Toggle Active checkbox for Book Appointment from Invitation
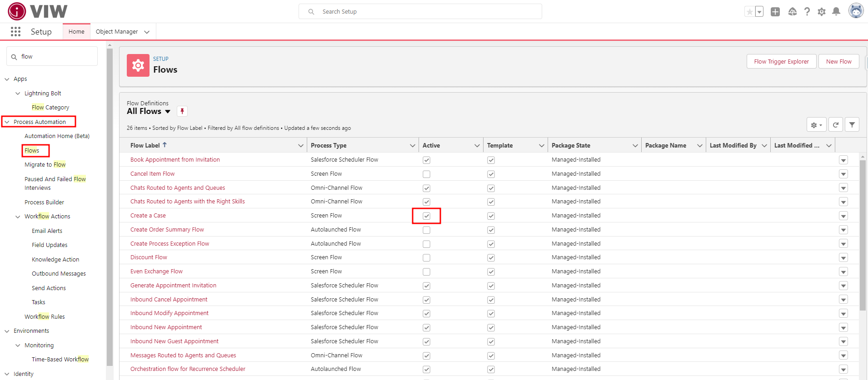 (426, 160)
